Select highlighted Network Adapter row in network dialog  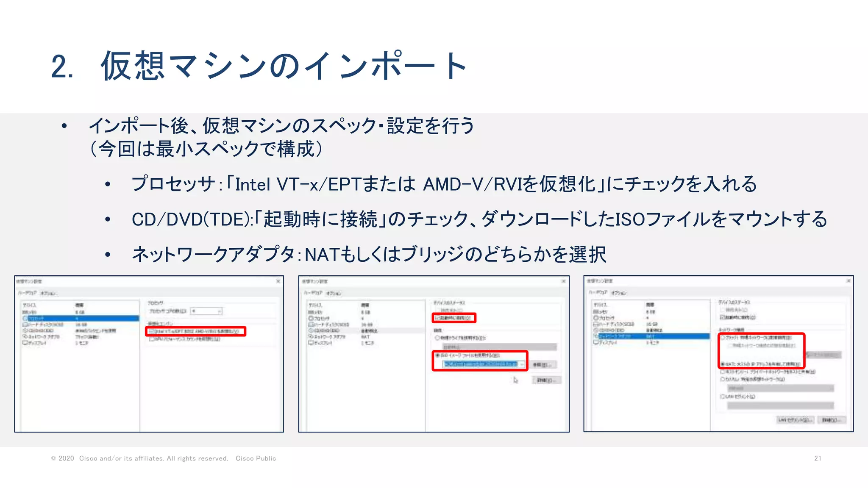coord(651,336)
